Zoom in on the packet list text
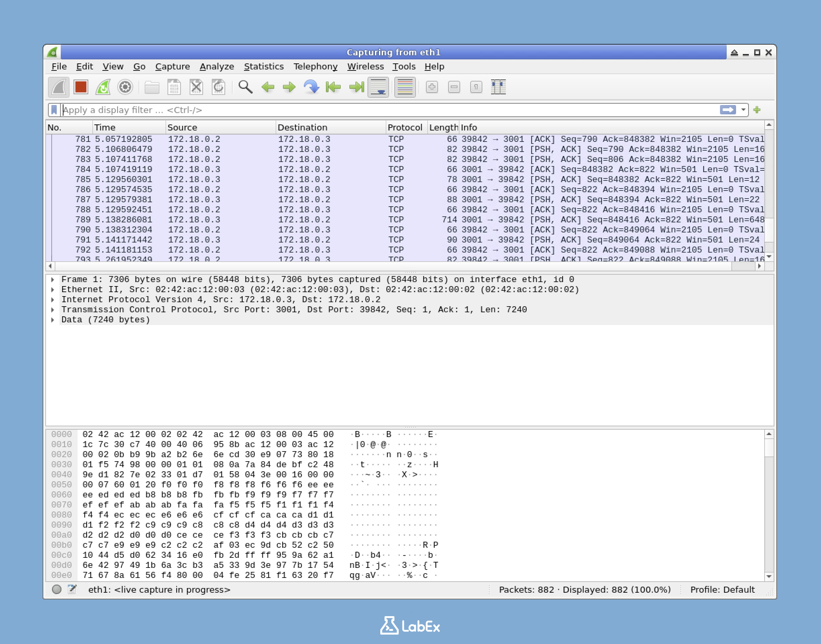 [432, 87]
